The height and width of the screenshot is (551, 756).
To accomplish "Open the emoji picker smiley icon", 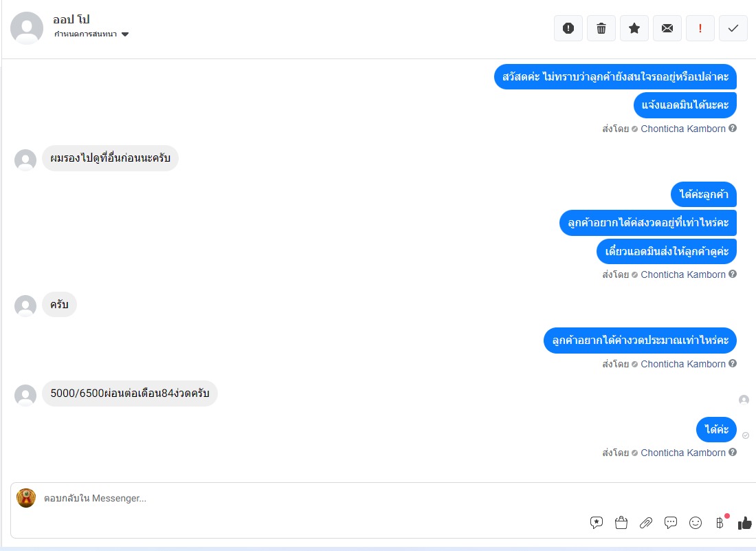I will (x=696, y=523).
